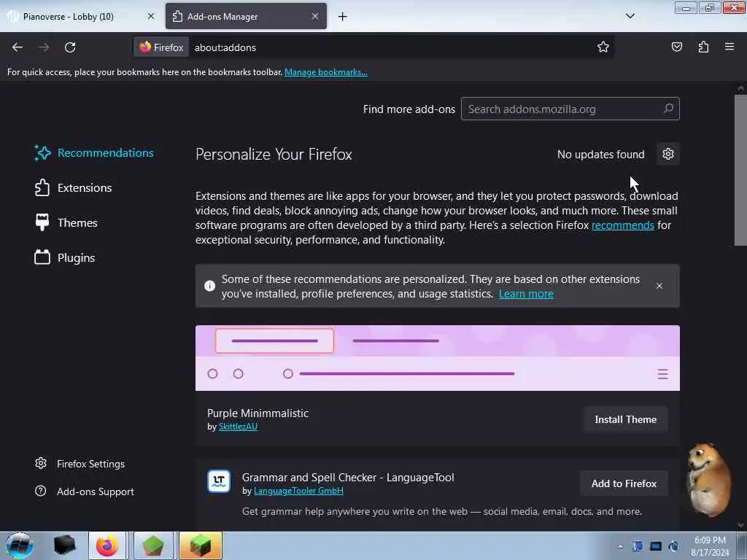
Task: Click the list all tabs chevron
Action: [x=630, y=16]
